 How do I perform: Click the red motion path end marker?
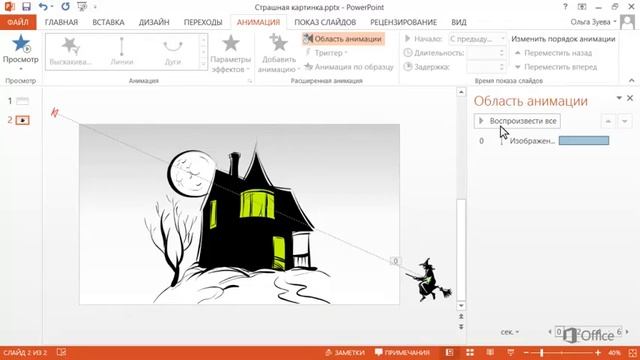tap(55, 112)
